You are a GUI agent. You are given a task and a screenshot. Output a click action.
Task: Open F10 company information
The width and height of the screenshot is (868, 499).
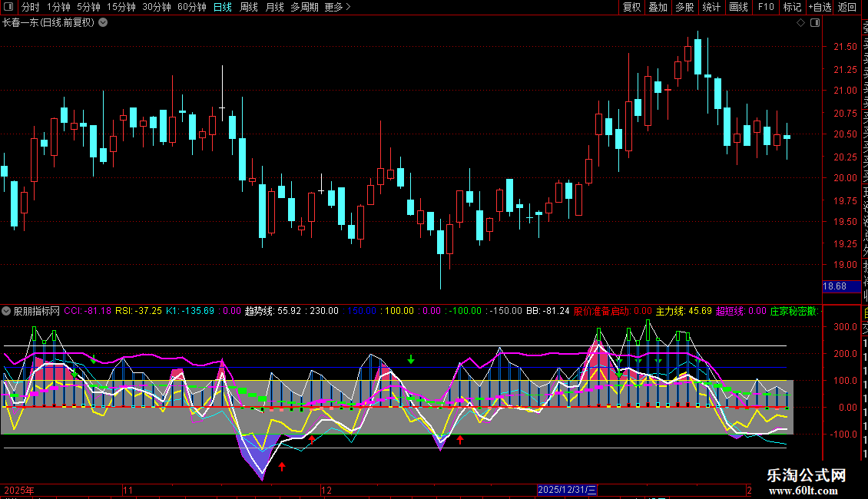(x=766, y=7)
